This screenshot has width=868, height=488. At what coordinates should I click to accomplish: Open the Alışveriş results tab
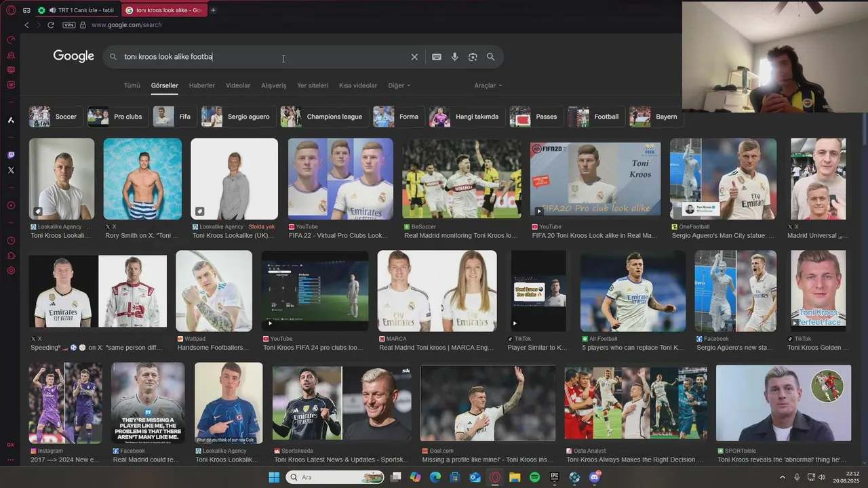[274, 85]
